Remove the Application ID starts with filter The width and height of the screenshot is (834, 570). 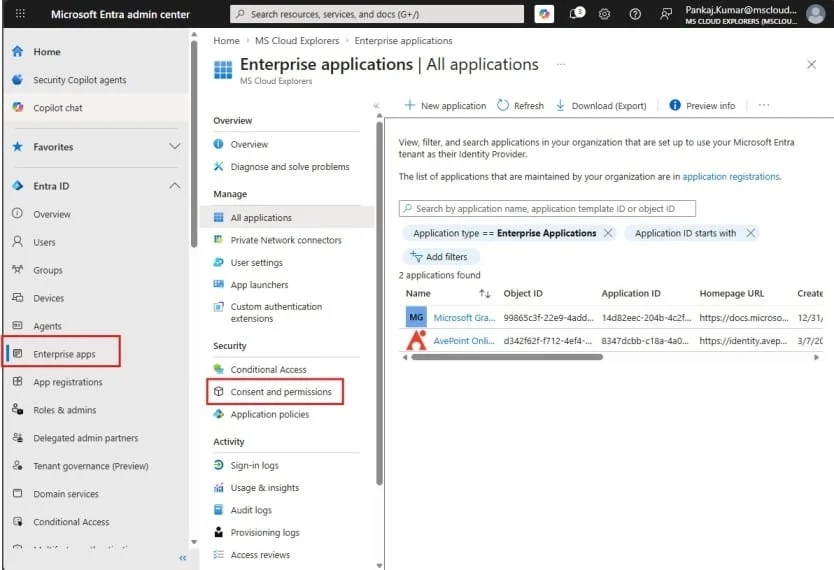(750, 233)
